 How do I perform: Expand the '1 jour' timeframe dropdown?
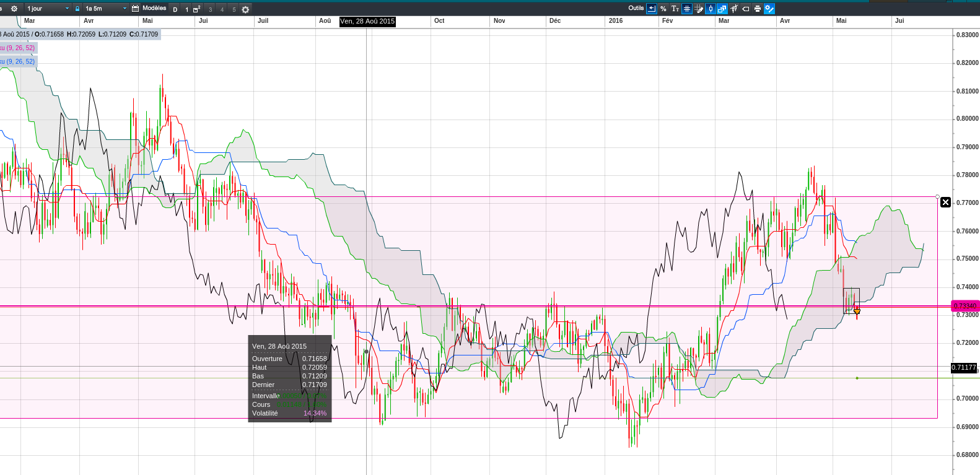pyautogui.click(x=48, y=9)
